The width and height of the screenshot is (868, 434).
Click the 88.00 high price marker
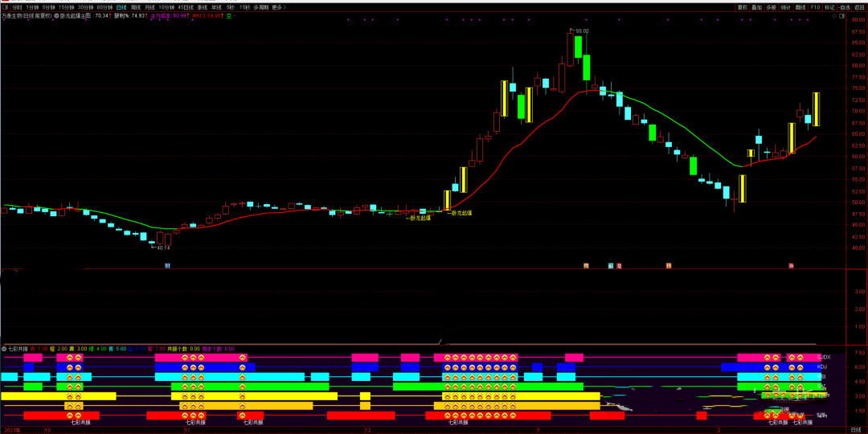pyautogui.click(x=581, y=31)
